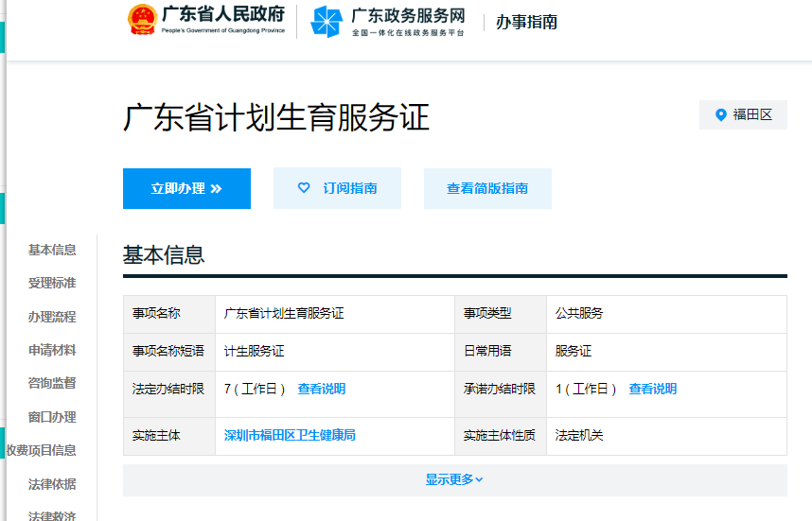Viewport: 812px width, 521px height.
Task: Click 办事指南 header label
Action: [526, 23]
